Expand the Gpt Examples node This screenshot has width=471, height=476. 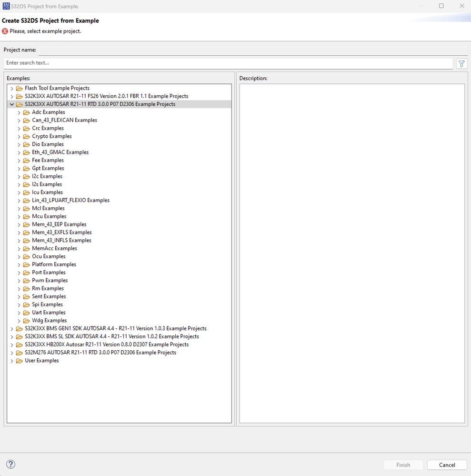19,169
